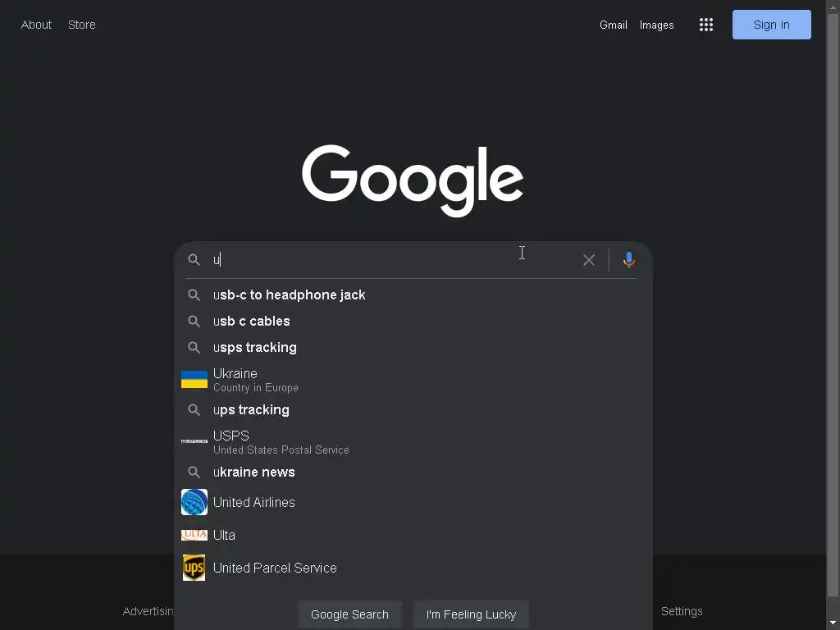This screenshot has height=630, width=840.
Task: Click the Ulta logo thumbnail
Action: click(194, 535)
